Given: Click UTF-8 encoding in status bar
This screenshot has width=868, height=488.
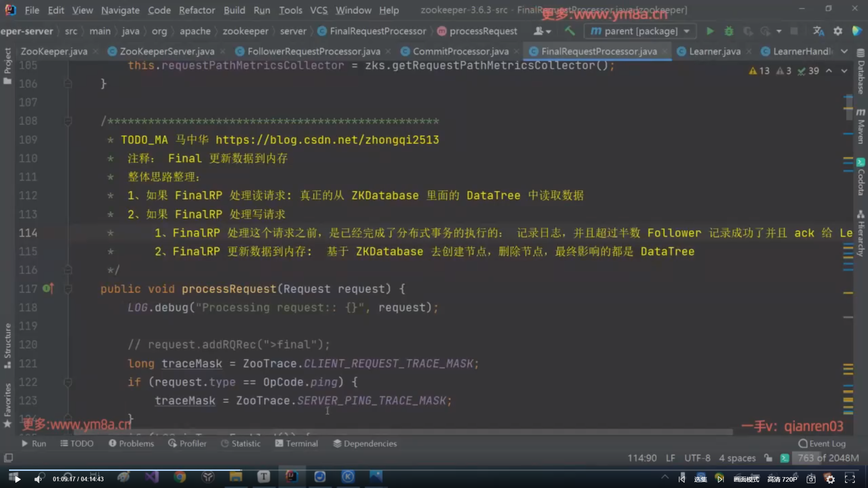Looking at the screenshot, I should click(x=697, y=458).
